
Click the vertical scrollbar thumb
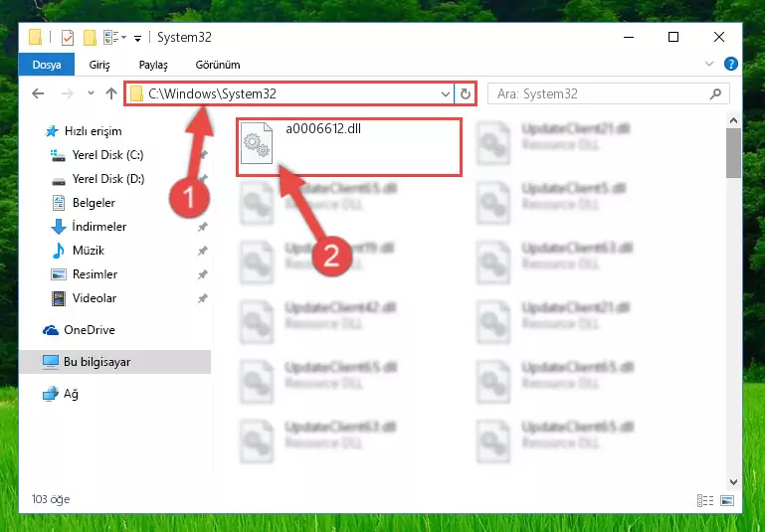[733, 153]
